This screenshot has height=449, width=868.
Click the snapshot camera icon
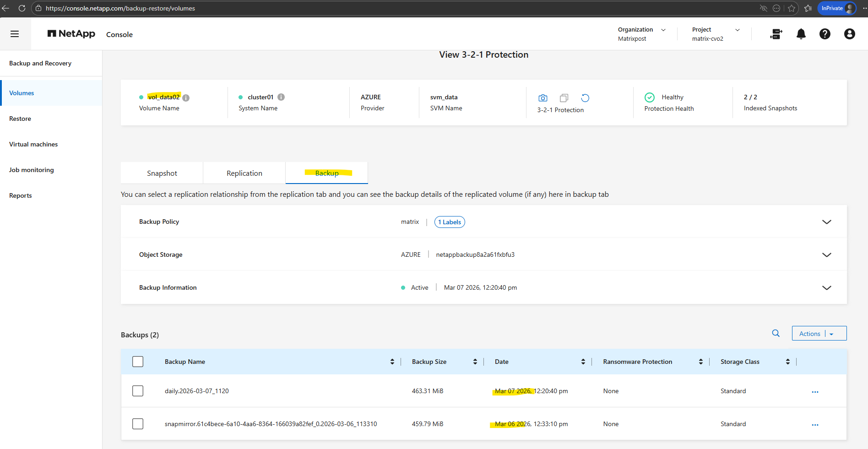pos(543,98)
